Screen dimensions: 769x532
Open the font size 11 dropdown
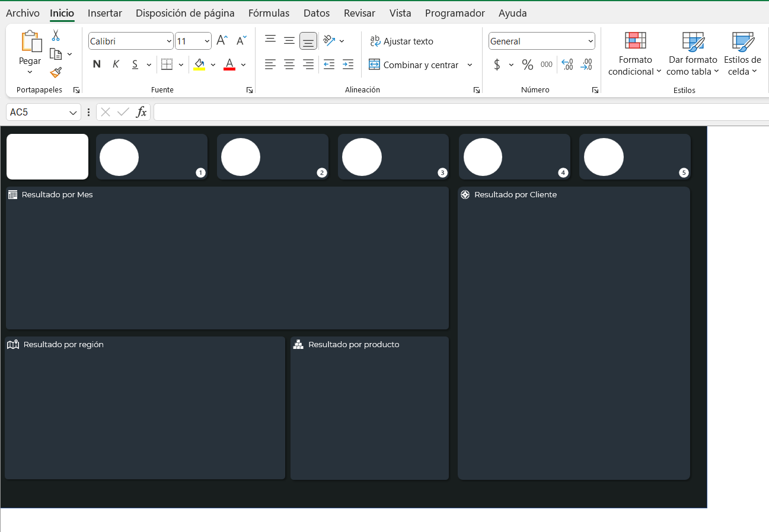(x=193, y=40)
